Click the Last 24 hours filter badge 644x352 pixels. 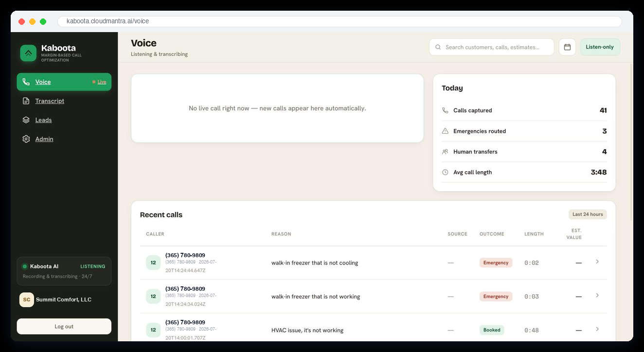pos(588,214)
